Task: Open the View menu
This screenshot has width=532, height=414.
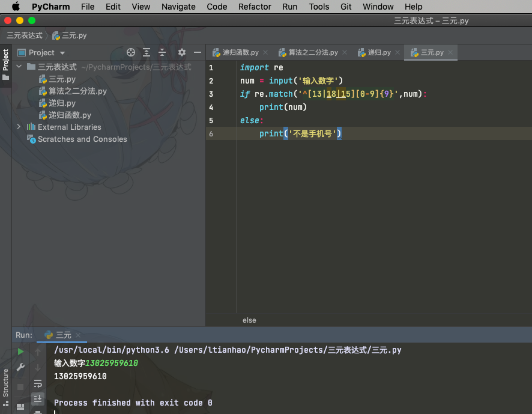Action: tap(141, 7)
